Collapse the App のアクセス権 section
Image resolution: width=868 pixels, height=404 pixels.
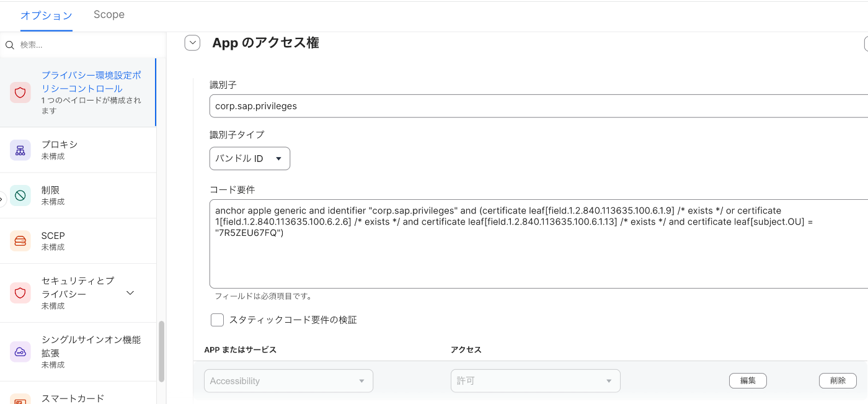(x=192, y=43)
